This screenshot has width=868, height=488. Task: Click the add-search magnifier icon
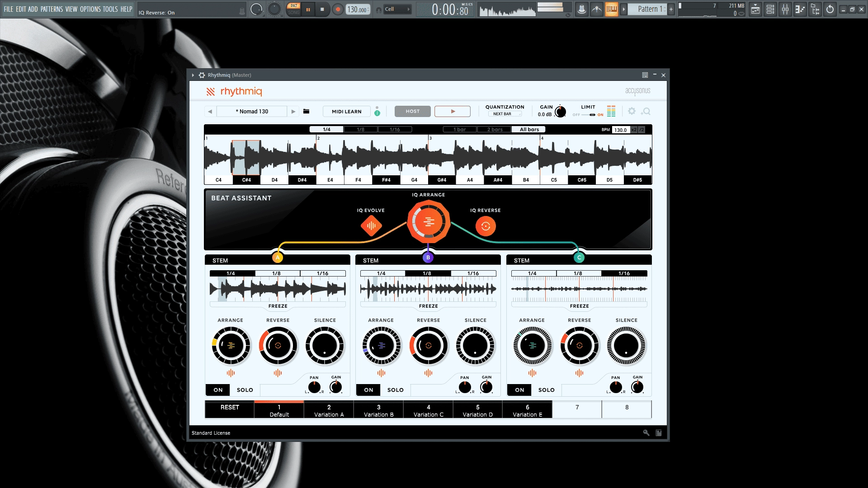[646, 111]
